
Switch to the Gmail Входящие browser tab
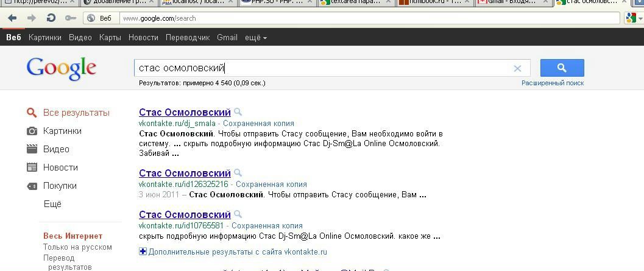pos(514,2)
